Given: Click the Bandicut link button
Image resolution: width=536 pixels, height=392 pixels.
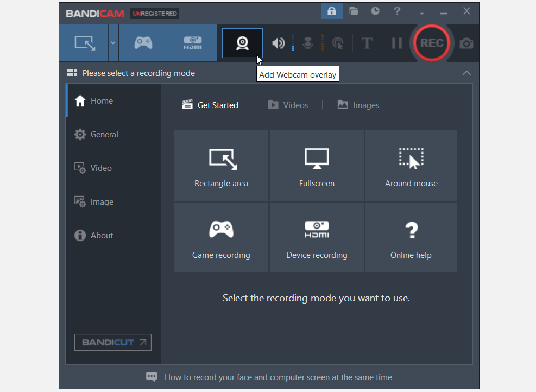Looking at the screenshot, I should (x=113, y=342).
